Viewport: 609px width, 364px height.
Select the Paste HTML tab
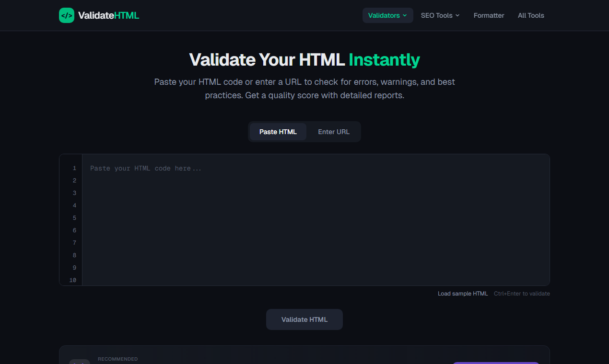pyautogui.click(x=278, y=132)
